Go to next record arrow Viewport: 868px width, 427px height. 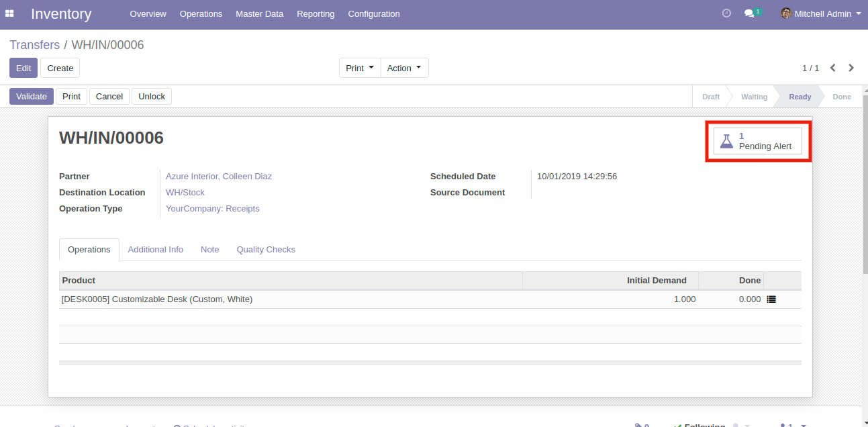click(x=851, y=68)
